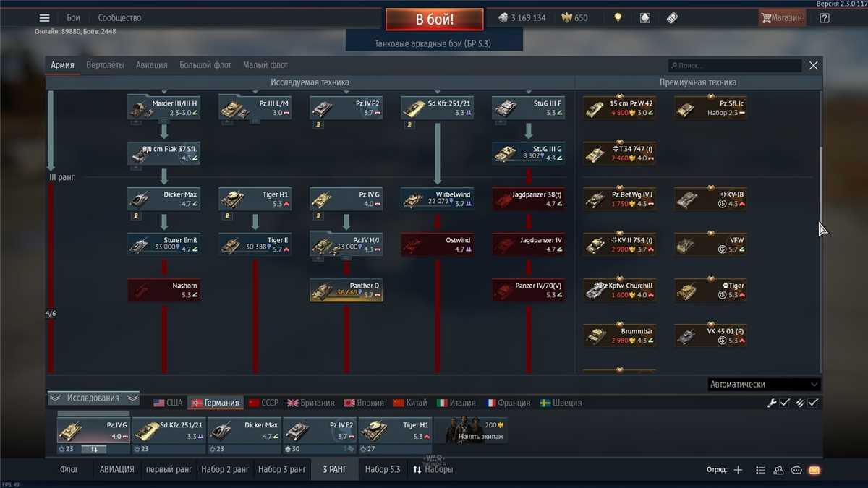Switch to the Набор 5.3 preset
The height and width of the screenshot is (488, 868).
(383, 469)
